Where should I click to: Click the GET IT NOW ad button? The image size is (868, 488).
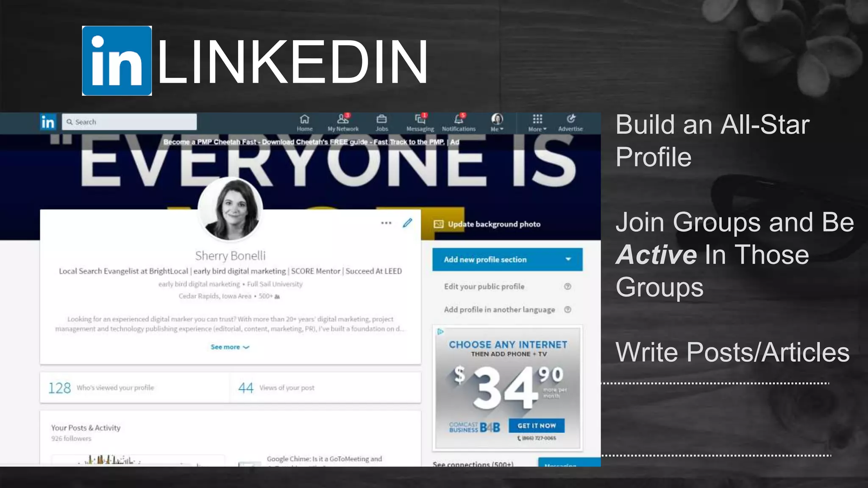click(536, 426)
